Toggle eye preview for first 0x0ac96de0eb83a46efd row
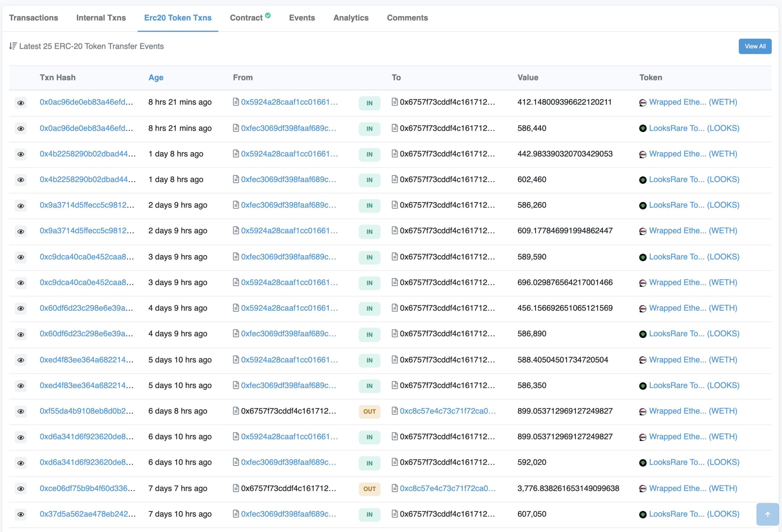The width and height of the screenshot is (782, 532). [x=21, y=103]
